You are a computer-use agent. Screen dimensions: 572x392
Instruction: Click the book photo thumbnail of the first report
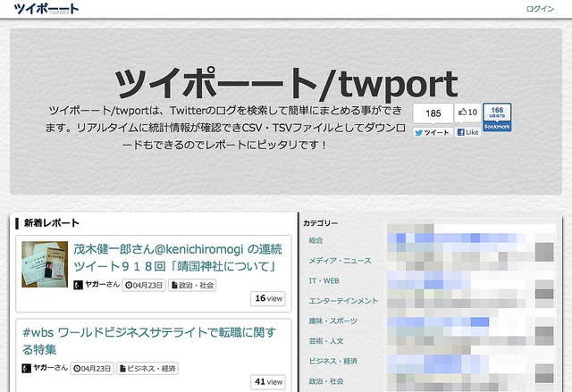44,265
